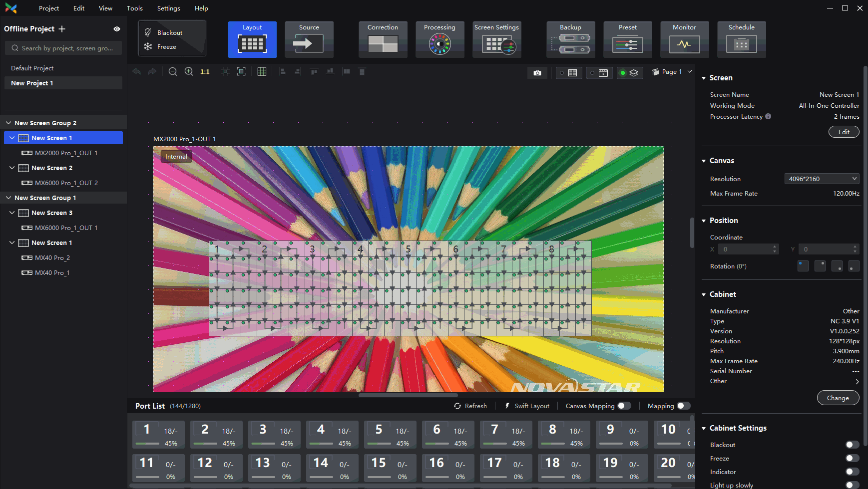Collapse New Screen Group 1

pos(8,198)
